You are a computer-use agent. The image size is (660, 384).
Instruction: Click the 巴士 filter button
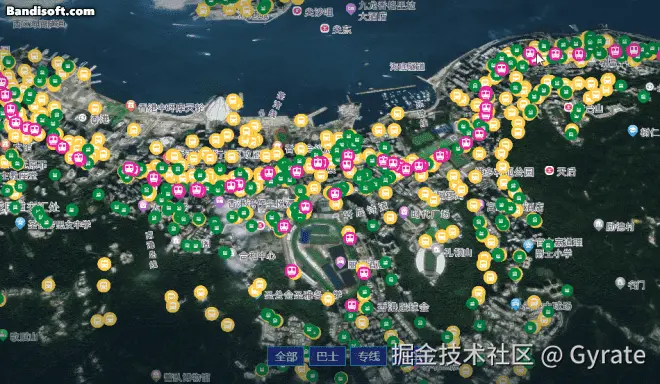coord(327,356)
